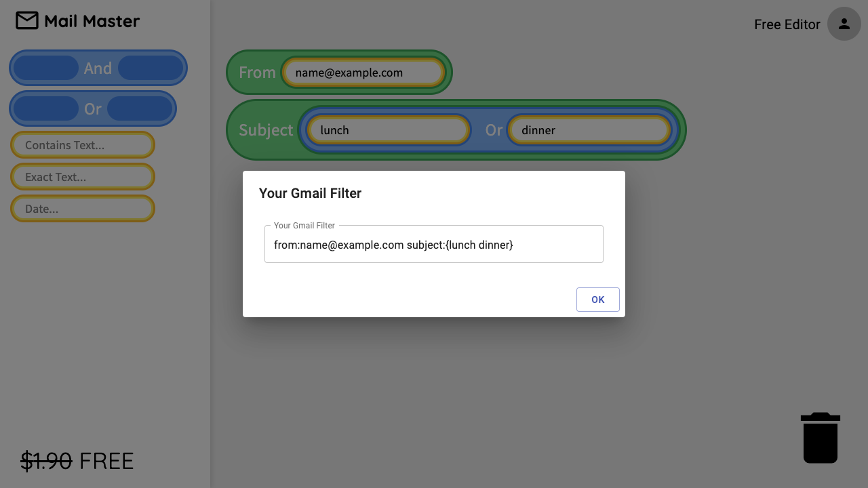The width and height of the screenshot is (868, 488).
Task: Click the struck-through $1.90 price
Action: (x=46, y=461)
